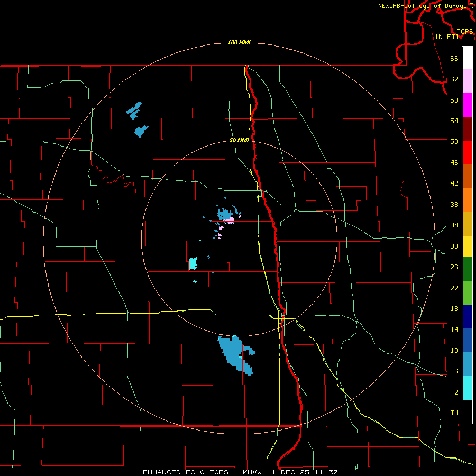Click the cyan echo blob inside 50 NMI ring

(193, 264)
